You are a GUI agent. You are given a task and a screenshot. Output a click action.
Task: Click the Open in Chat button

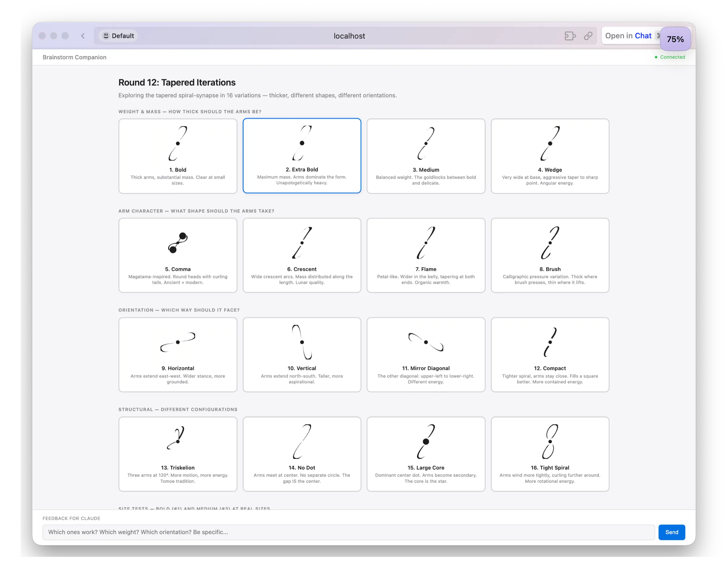click(628, 36)
